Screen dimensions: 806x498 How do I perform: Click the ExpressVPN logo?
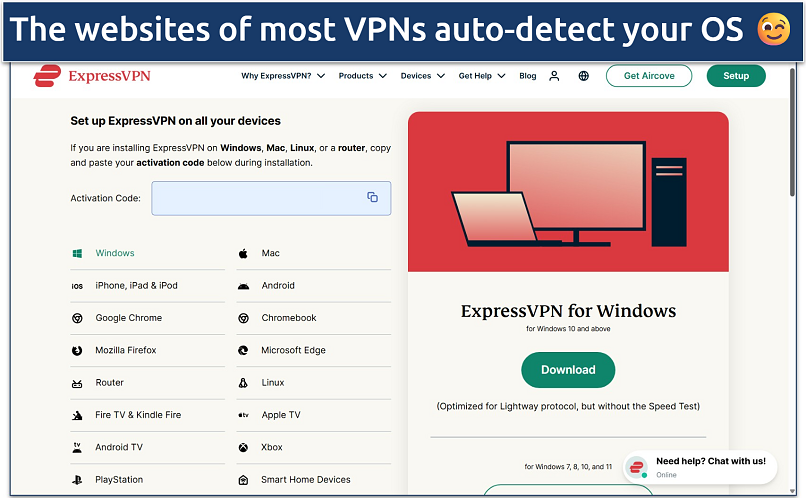[x=92, y=76]
